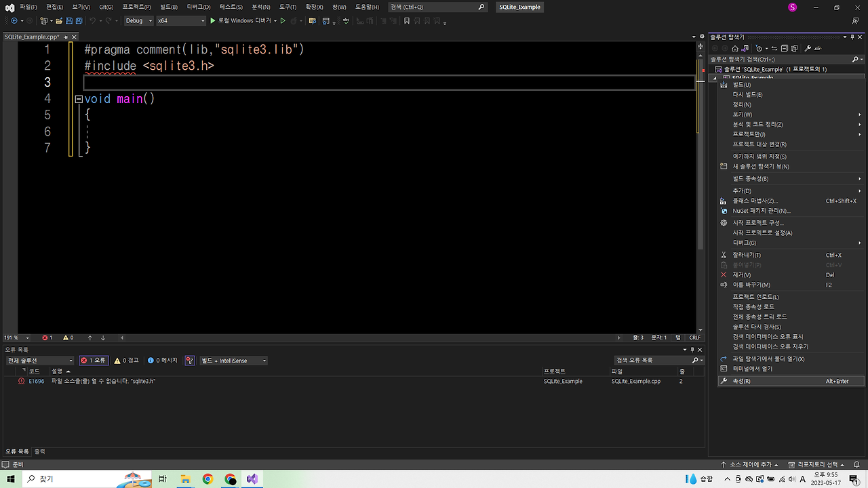
Task: Go to previous issue using up arrow
Action: point(92,338)
